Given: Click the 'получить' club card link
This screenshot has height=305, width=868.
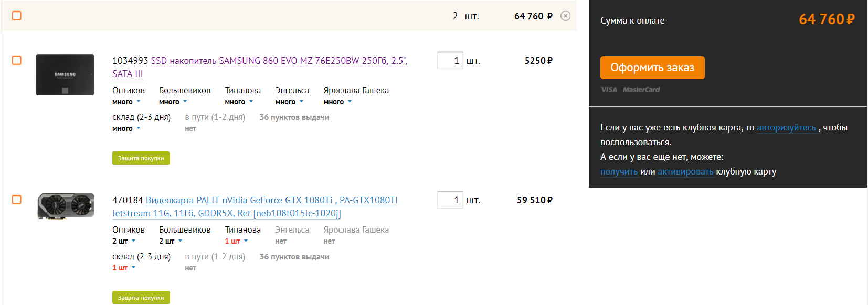Looking at the screenshot, I should [619, 171].
